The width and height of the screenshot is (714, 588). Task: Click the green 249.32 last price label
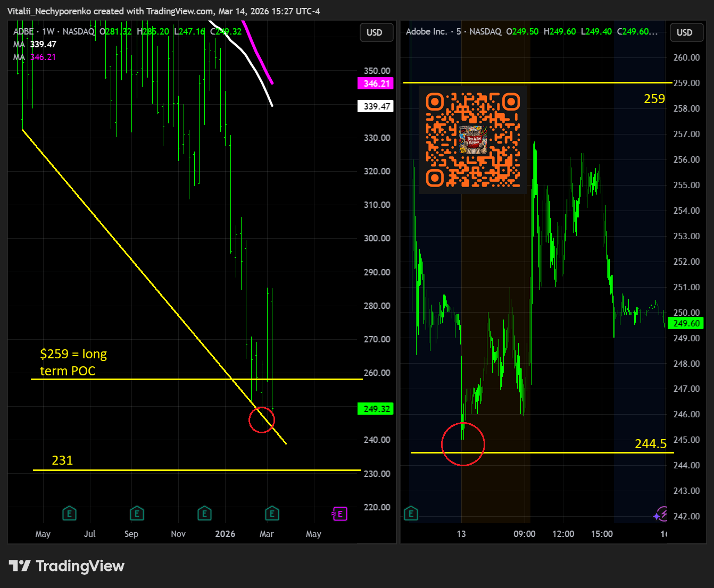[x=376, y=409]
